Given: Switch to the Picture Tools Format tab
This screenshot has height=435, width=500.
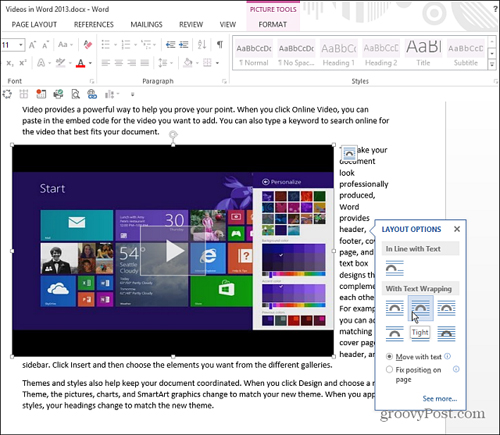Looking at the screenshot, I should click(272, 24).
